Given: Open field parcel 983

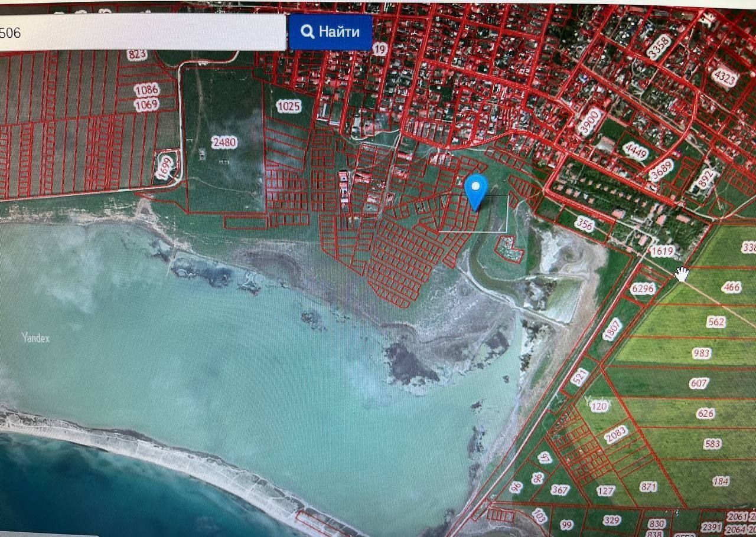Looking at the screenshot, I should coord(702,353).
